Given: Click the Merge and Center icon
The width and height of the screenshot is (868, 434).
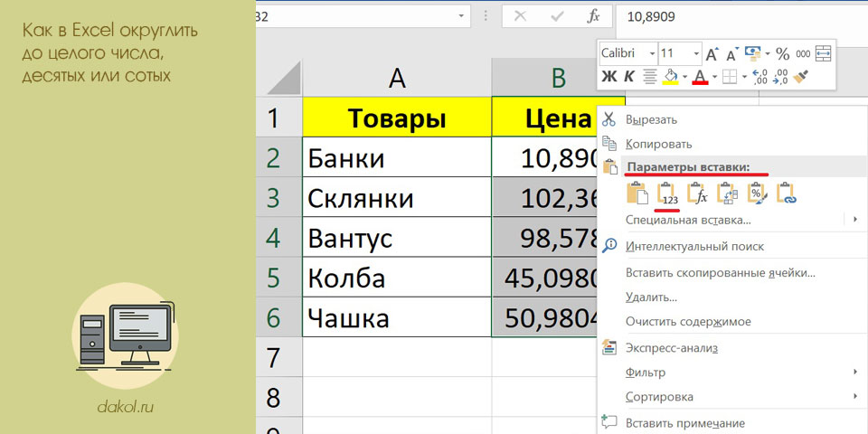Looking at the screenshot, I should click(825, 53).
